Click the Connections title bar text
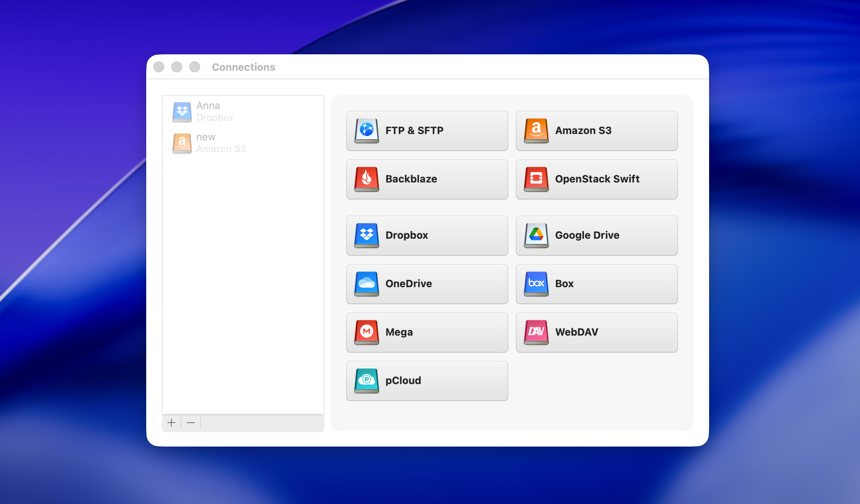This screenshot has width=860, height=504. [x=244, y=67]
